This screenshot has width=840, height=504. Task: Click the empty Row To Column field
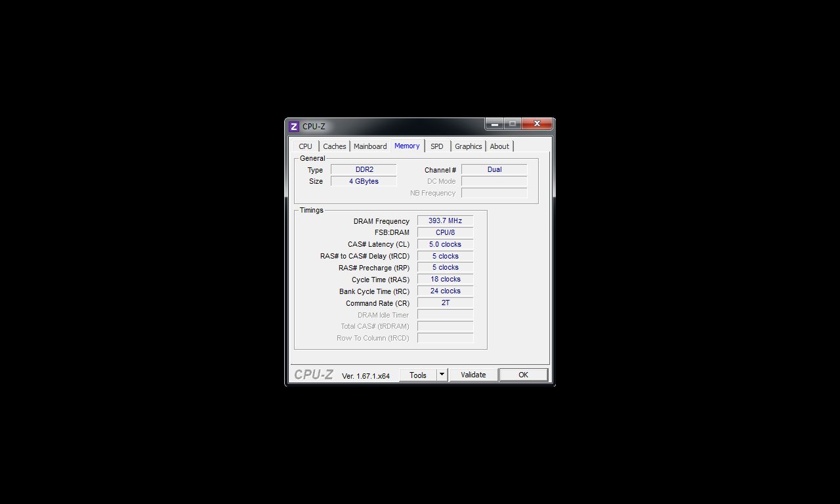[445, 338]
